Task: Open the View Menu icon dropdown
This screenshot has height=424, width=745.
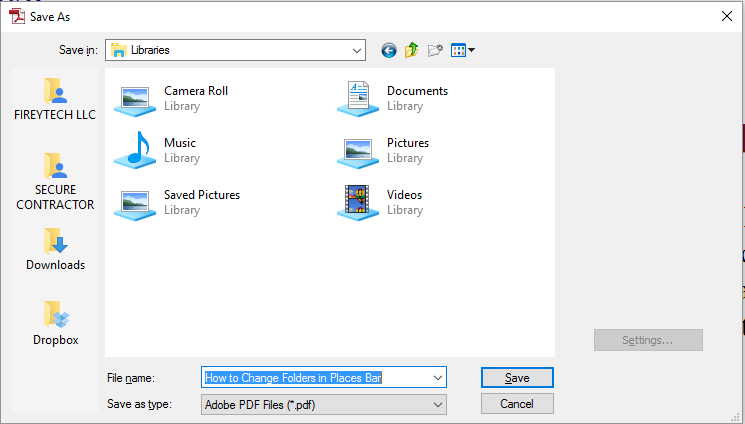Action: tap(462, 50)
